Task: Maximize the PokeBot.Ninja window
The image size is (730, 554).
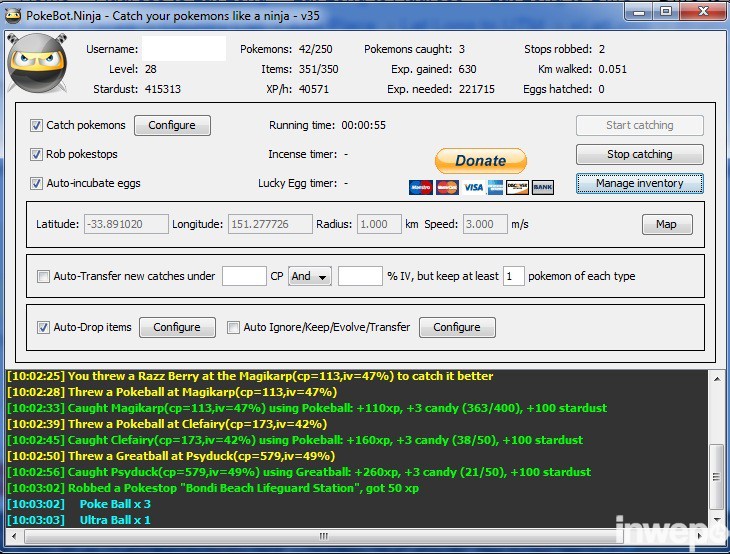Action: point(666,12)
